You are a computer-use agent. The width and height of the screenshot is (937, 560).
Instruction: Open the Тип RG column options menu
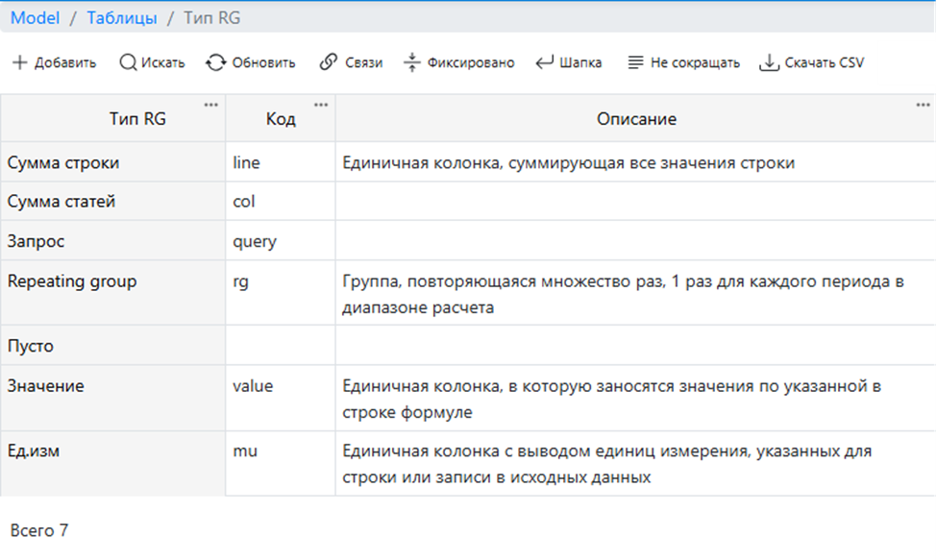[x=211, y=105]
